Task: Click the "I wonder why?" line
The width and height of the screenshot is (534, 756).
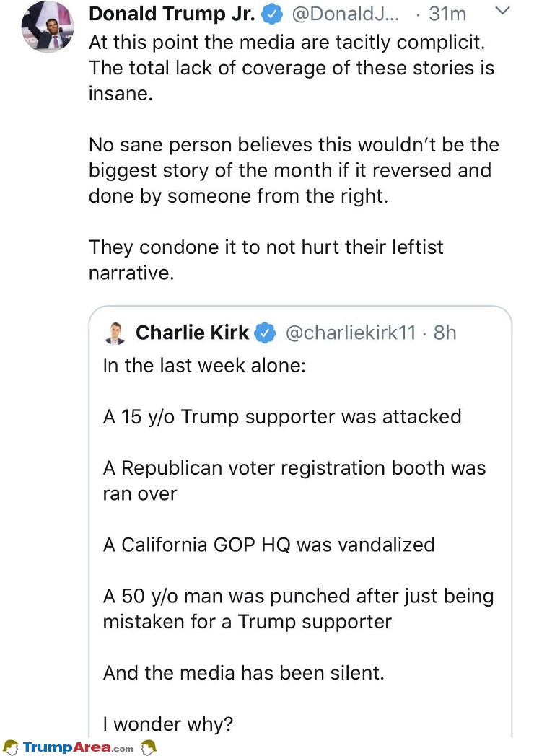Action: pyautogui.click(x=168, y=724)
